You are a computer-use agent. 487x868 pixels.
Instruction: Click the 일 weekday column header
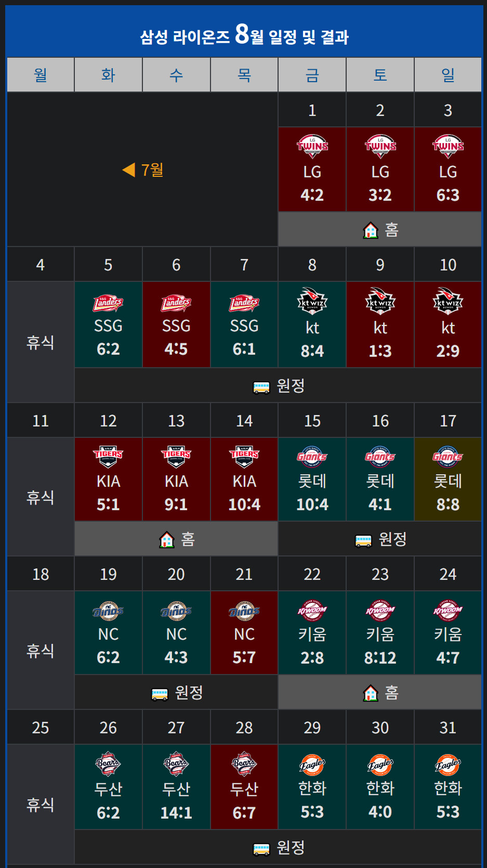pos(448,75)
